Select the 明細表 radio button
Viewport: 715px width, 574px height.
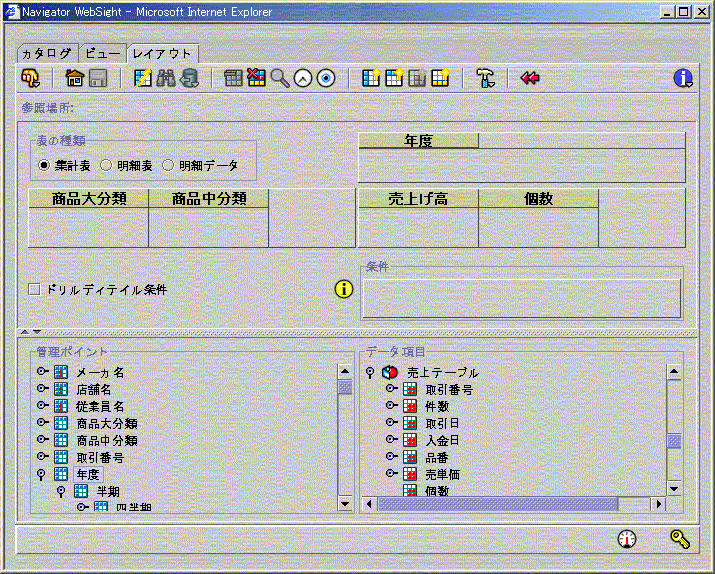[106, 165]
